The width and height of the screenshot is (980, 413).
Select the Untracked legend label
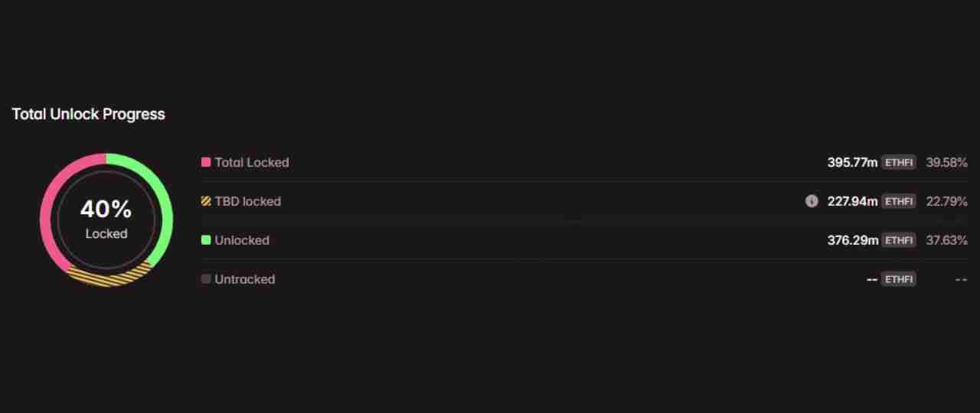[x=244, y=279]
